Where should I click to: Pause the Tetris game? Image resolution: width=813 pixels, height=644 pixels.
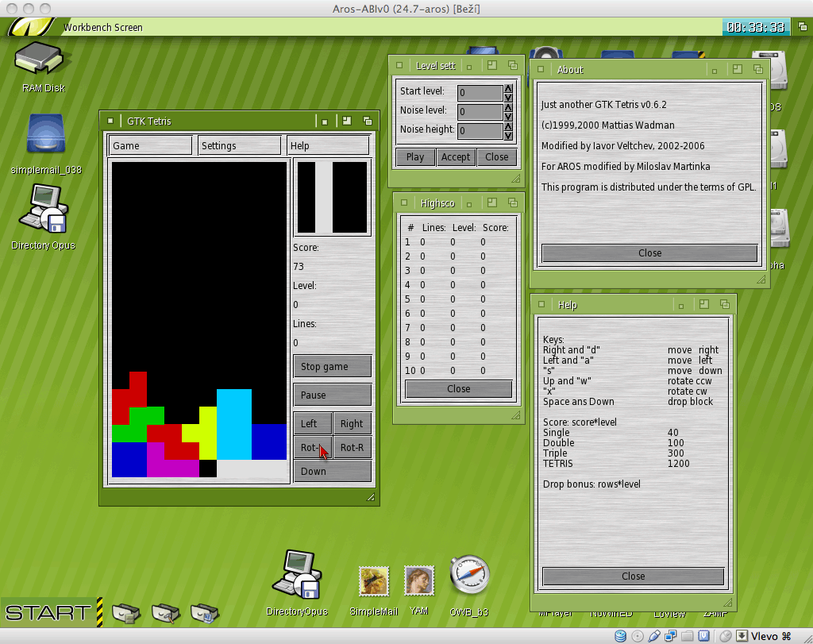(332, 395)
